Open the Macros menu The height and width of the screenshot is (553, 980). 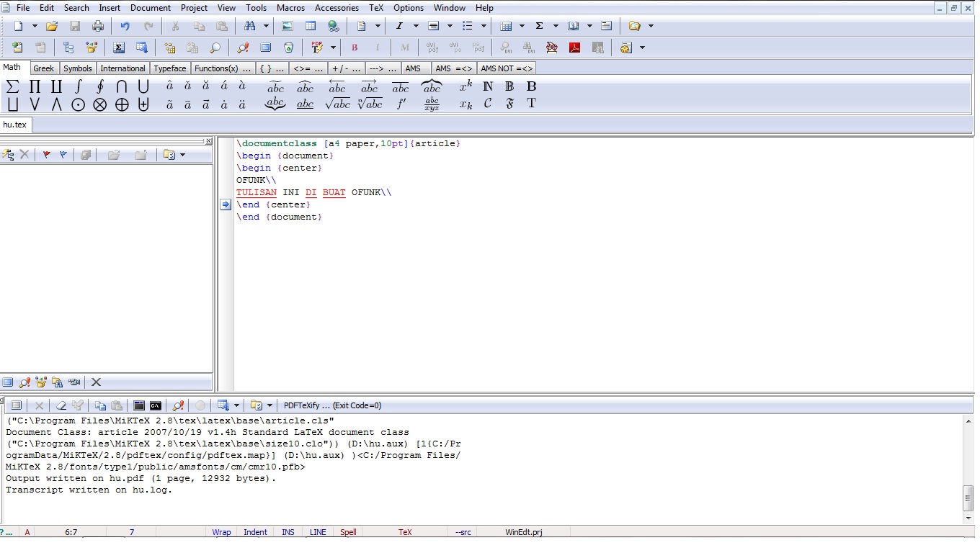pos(290,8)
